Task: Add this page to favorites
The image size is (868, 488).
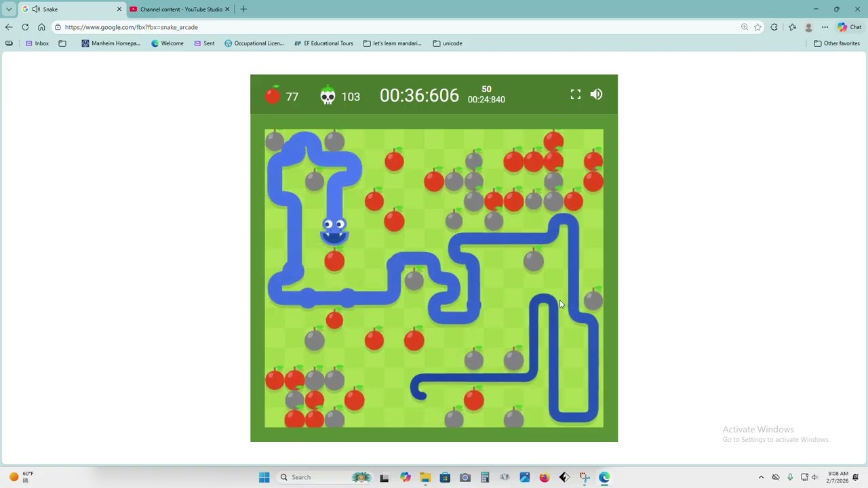Action: point(757,27)
